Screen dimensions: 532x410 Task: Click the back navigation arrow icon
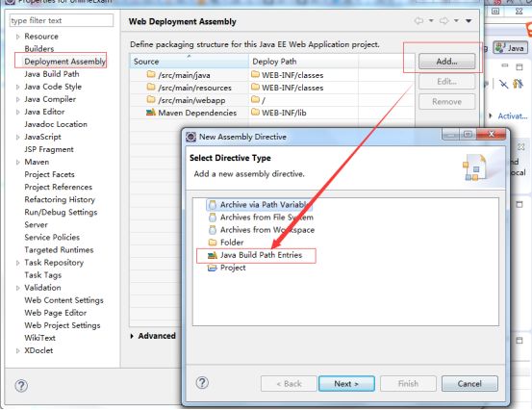pos(419,21)
